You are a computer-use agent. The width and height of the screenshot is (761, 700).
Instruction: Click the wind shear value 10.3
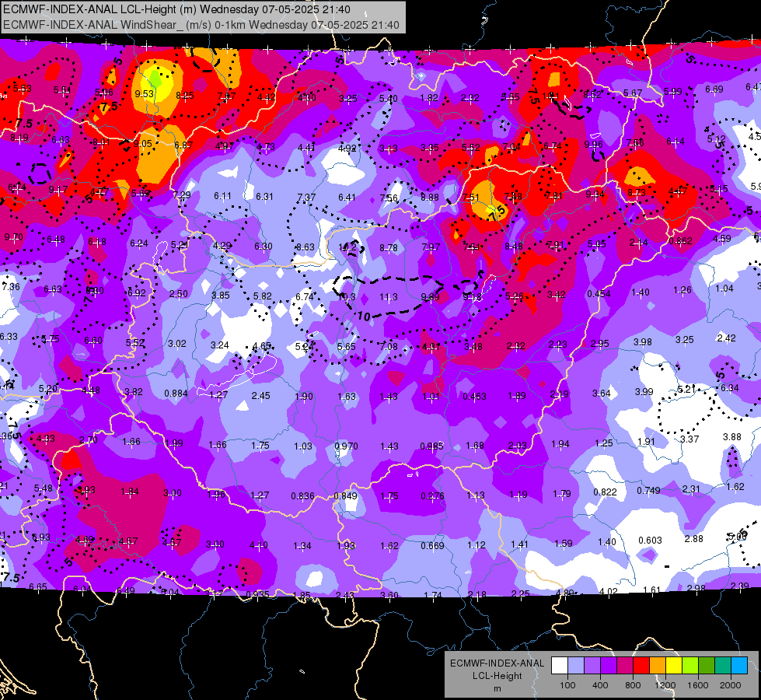click(347, 296)
